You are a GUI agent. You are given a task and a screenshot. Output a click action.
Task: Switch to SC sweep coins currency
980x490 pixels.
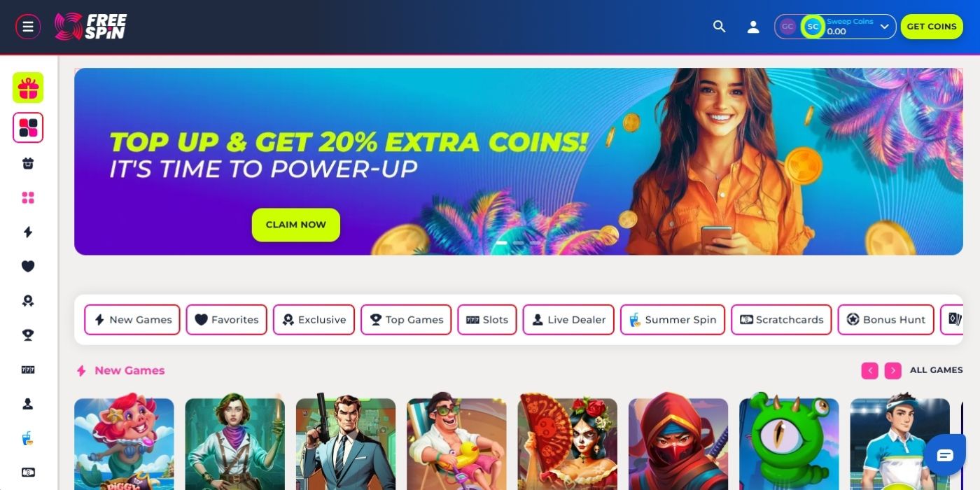pos(812,27)
